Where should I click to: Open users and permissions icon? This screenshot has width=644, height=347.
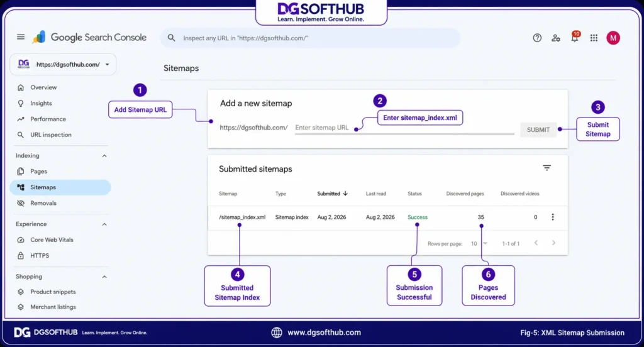coord(556,38)
